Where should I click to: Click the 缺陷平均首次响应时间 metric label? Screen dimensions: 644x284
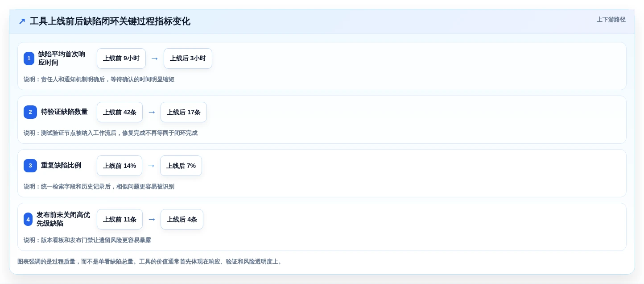(x=62, y=58)
